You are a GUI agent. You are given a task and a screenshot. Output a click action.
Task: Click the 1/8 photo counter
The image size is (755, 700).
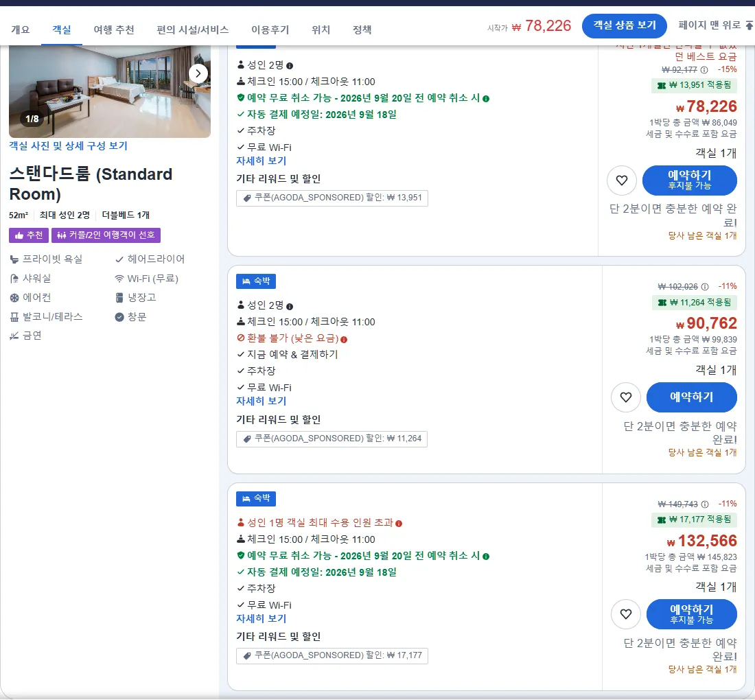click(32, 119)
